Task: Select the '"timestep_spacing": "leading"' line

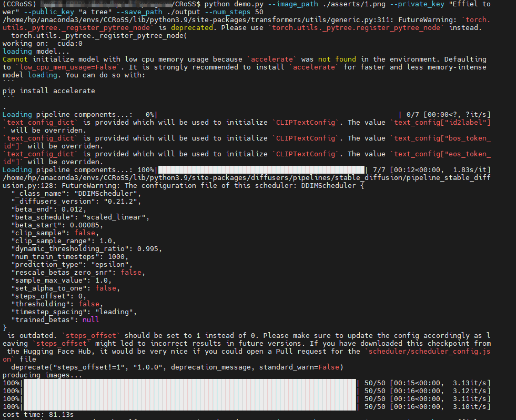Action: [x=74, y=312]
